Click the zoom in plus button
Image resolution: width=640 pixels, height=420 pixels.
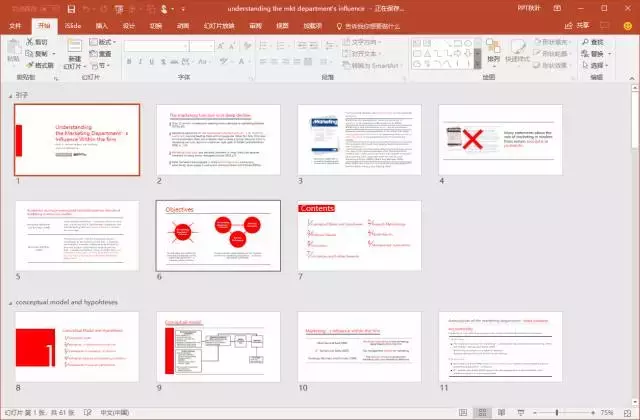pos(593,413)
